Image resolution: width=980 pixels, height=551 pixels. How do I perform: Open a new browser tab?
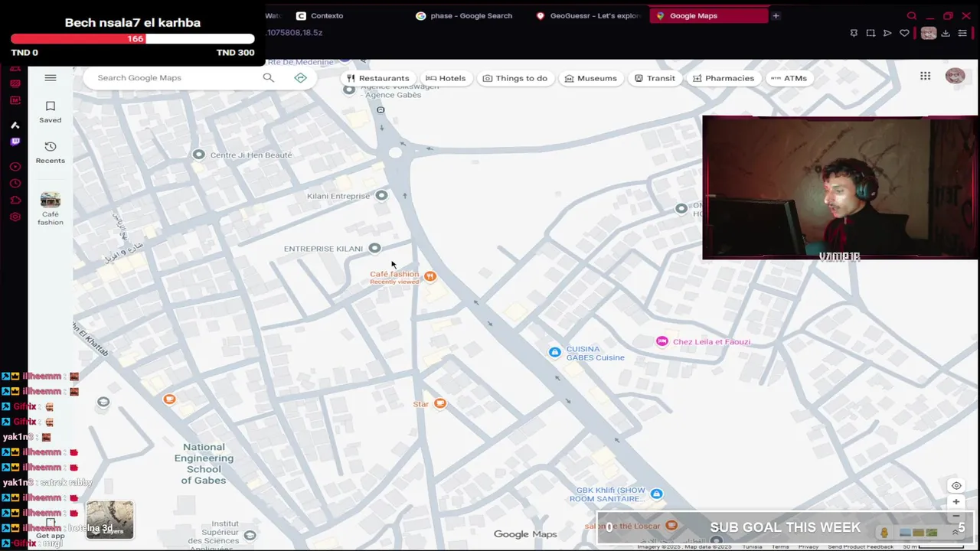(776, 15)
